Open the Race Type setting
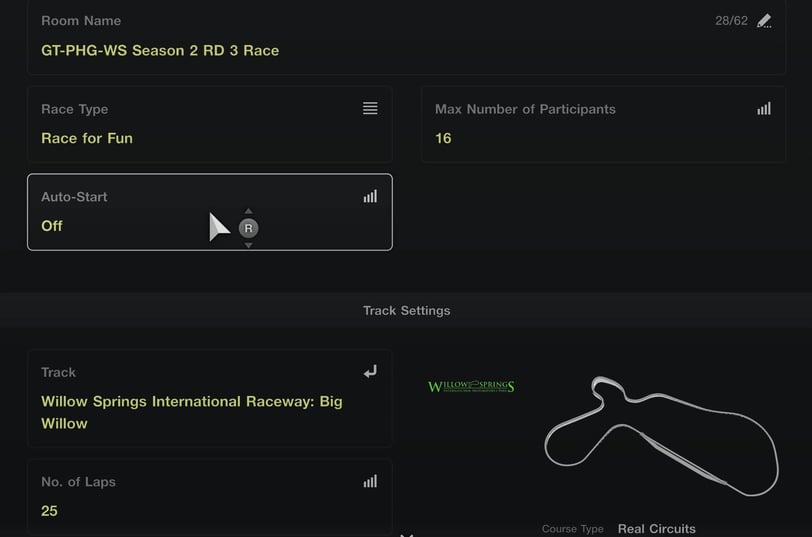 210,124
